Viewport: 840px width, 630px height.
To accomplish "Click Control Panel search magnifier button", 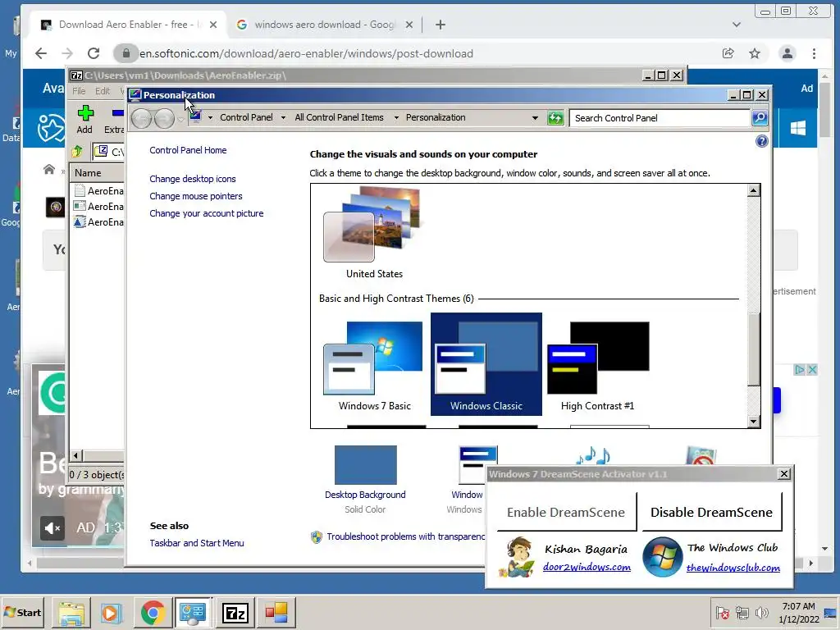I will (x=760, y=118).
